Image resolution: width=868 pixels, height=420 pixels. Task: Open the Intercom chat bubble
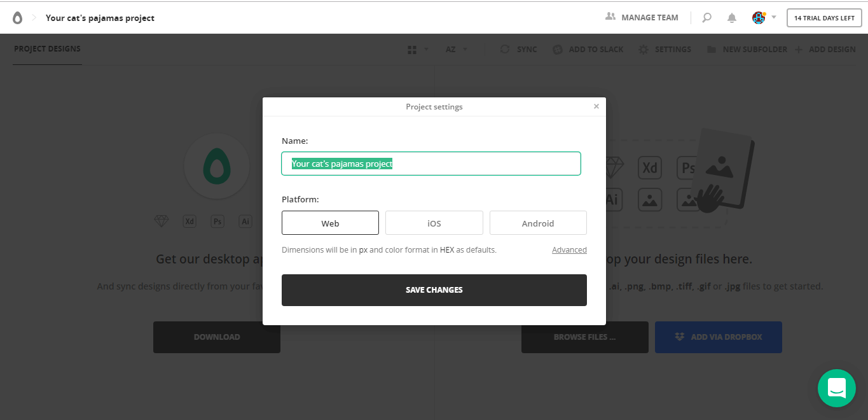[836, 388]
